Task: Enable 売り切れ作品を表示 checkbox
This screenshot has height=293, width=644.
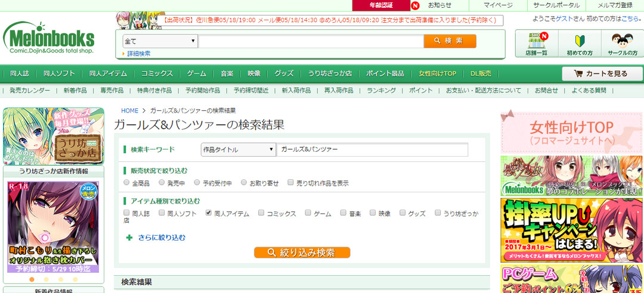Action: click(x=290, y=183)
